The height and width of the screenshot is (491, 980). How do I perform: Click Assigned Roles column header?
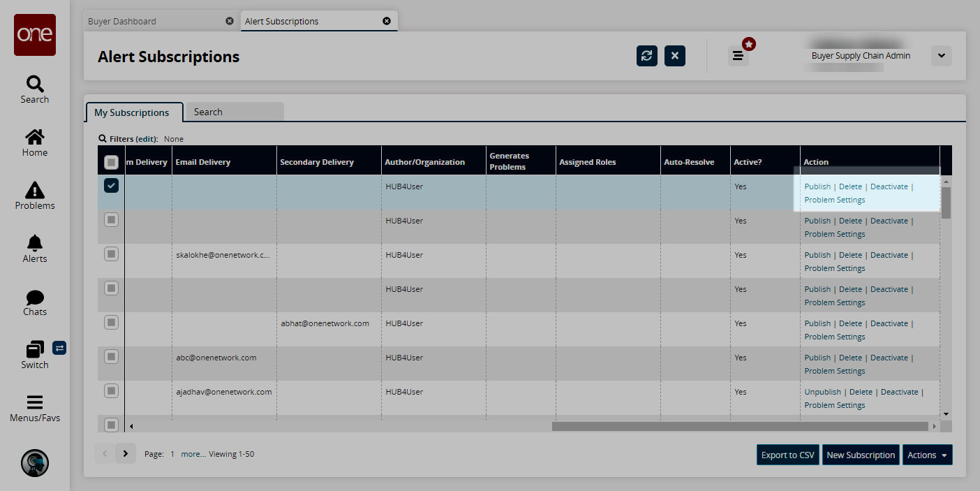coord(608,161)
